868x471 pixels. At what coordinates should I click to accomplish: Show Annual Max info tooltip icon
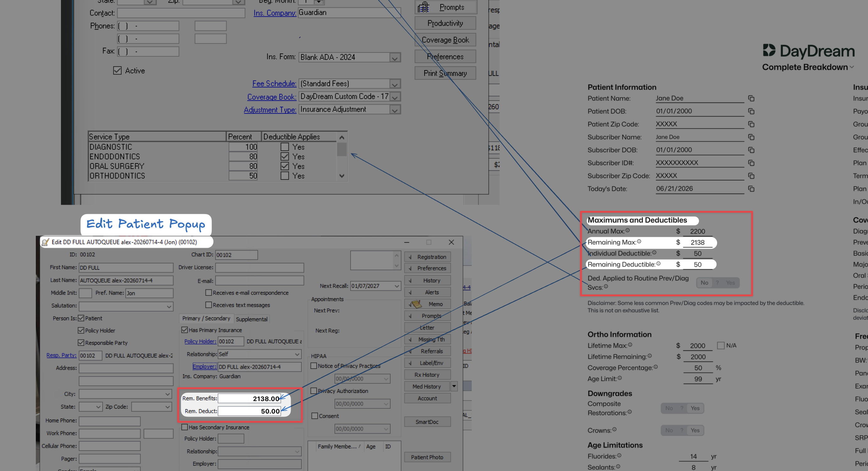627,230
